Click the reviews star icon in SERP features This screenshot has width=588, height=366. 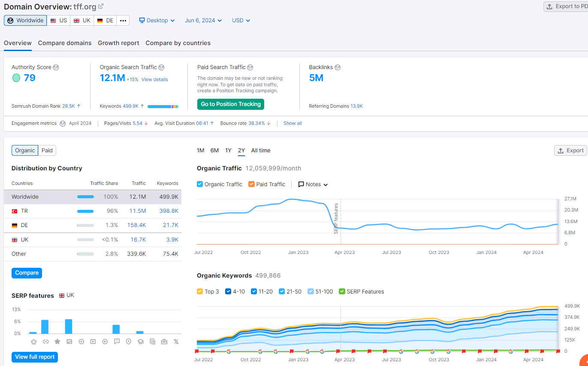57,342
